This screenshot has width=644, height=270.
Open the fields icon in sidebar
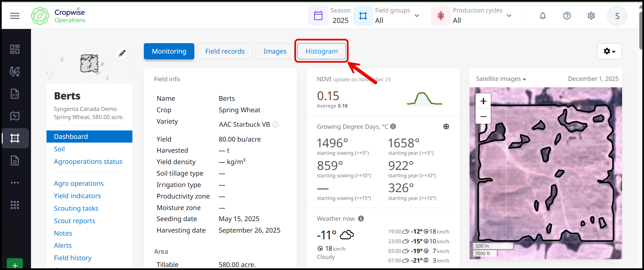tap(15, 138)
